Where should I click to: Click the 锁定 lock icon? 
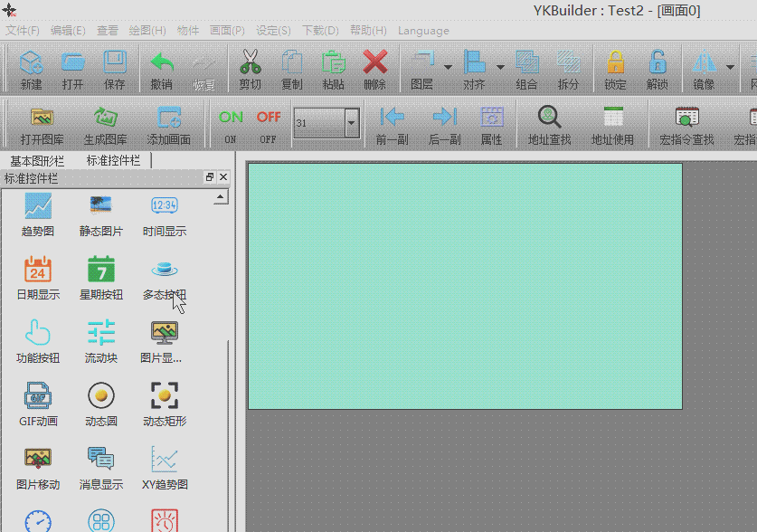point(615,69)
